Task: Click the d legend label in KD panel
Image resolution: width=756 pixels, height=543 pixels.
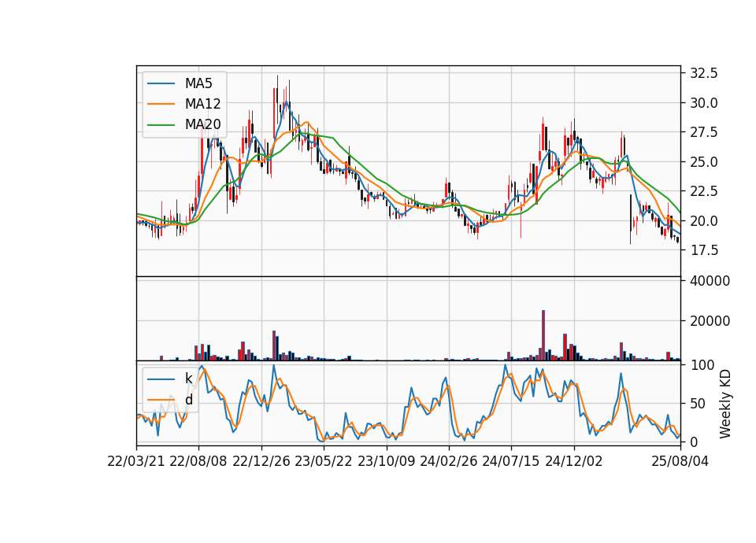Action: (188, 400)
